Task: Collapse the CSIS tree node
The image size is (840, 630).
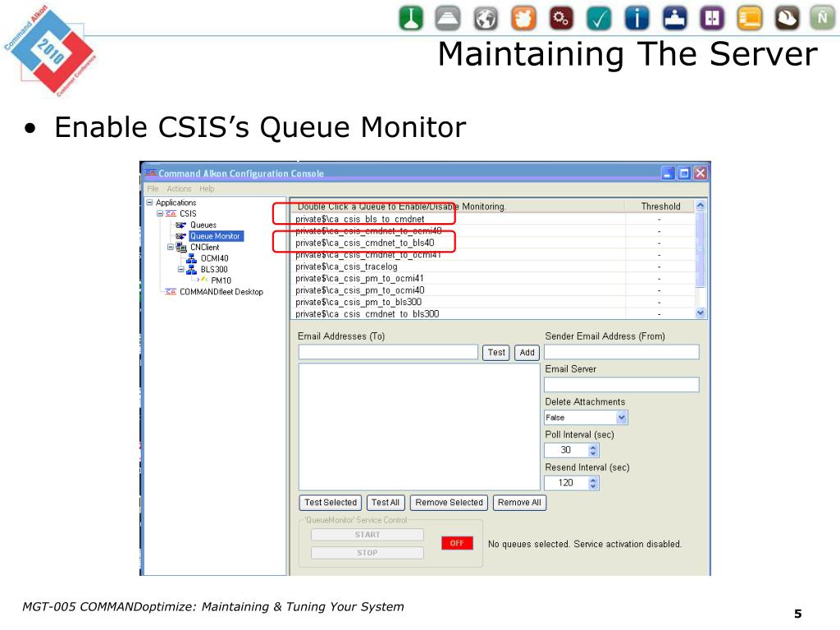Action: click(x=160, y=213)
